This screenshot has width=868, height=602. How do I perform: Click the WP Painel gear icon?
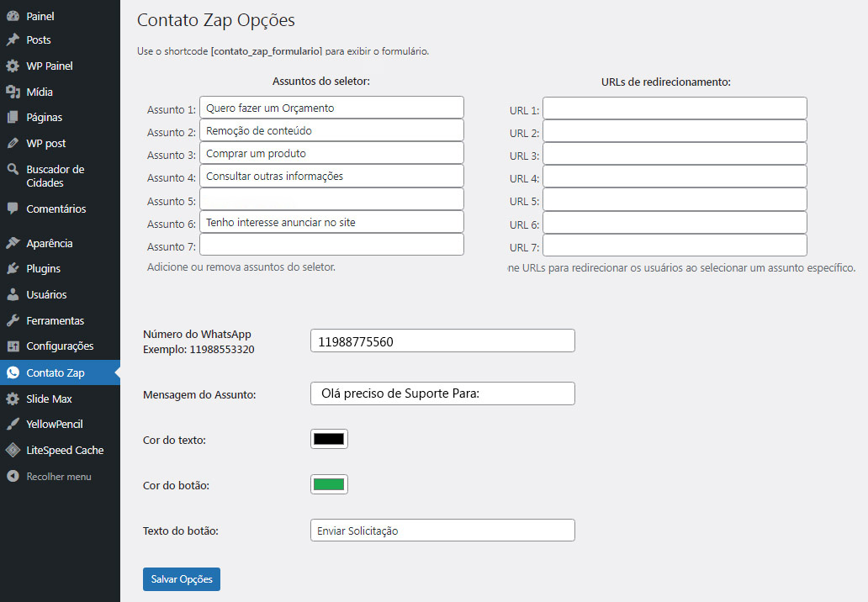click(13, 66)
